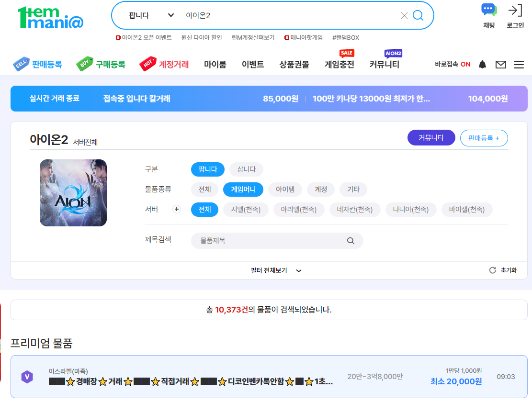Click the 초기화 reset refresh icon
The image size is (532, 402).
point(492,270)
